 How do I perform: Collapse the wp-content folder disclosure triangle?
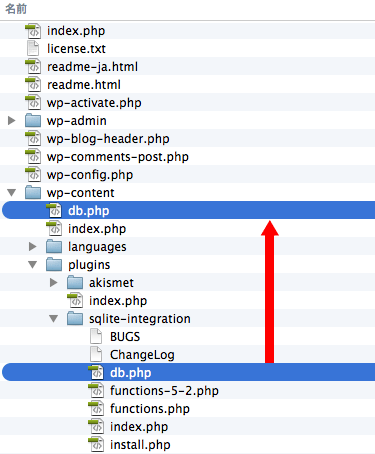(12, 193)
